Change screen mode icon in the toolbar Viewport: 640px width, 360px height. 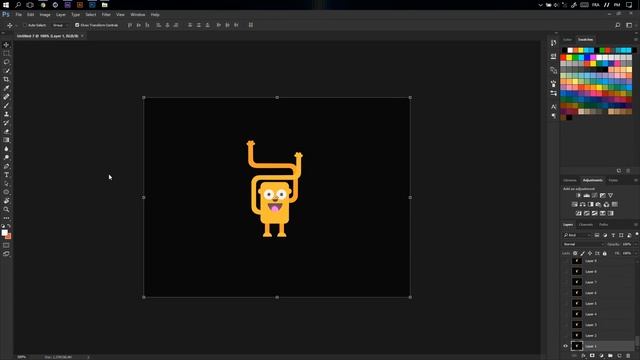(6, 254)
